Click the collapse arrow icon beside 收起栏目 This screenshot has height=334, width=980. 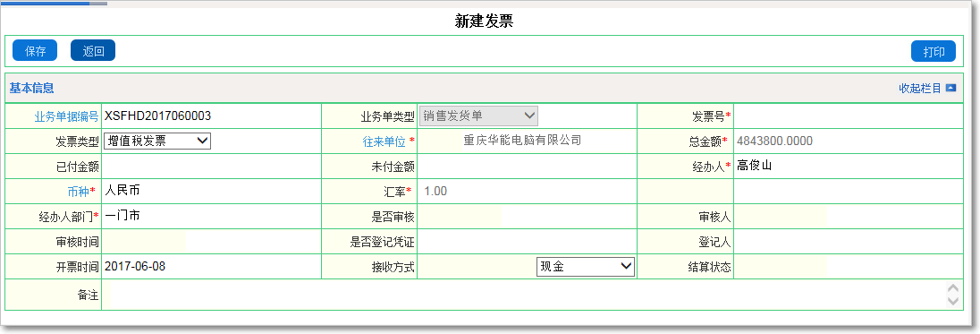pyautogui.click(x=950, y=88)
